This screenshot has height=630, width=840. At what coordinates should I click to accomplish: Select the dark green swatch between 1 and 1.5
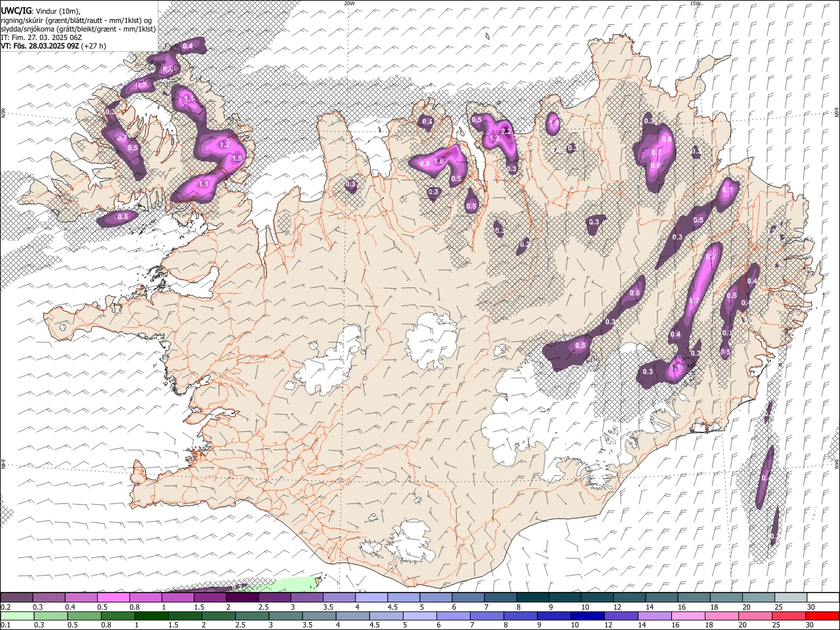tap(152, 616)
